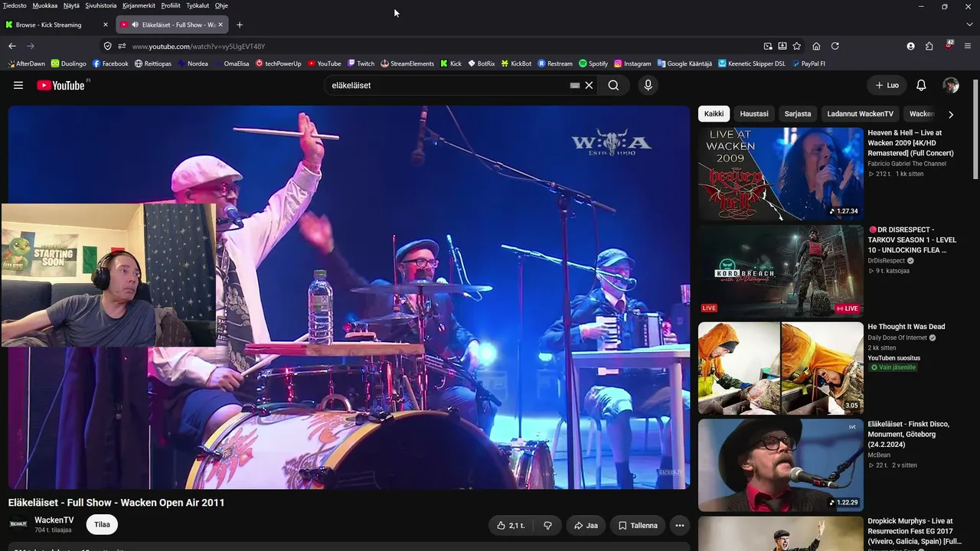Viewport: 980px width, 551px height.
Task: Open the Facebook bookmark
Action: click(x=110, y=64)
